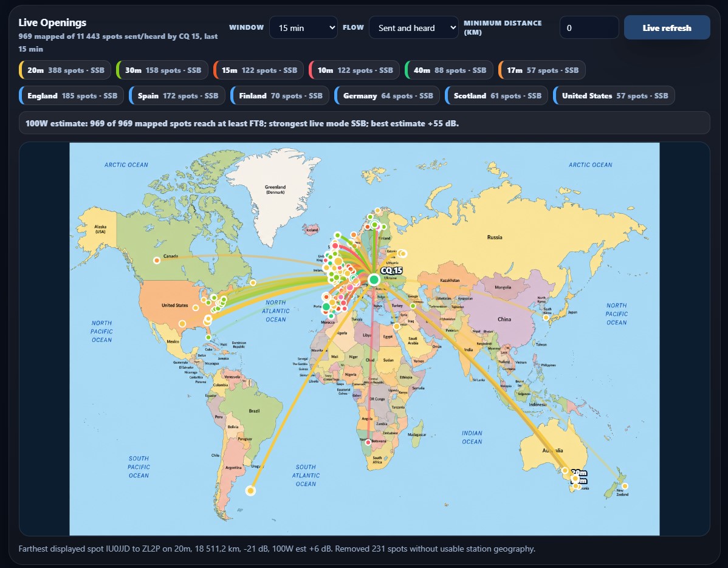Screen dimensions: 728x568
Task: Click the red spot marker in Botswana
Action: pyautogui.click(x=368, y=442)
